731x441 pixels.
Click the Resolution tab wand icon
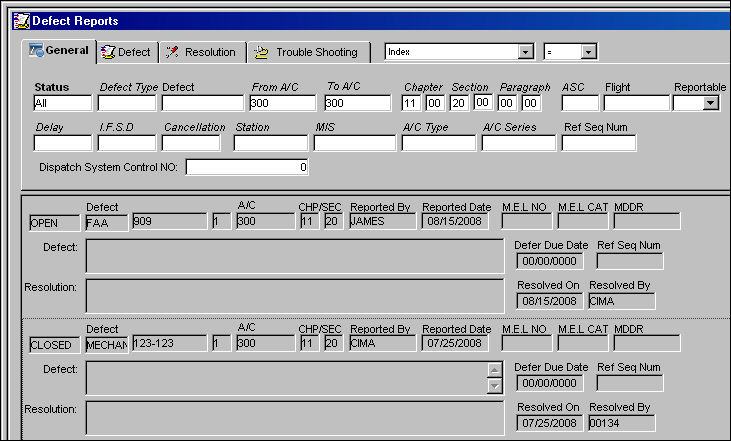click(x=172, y=52)
